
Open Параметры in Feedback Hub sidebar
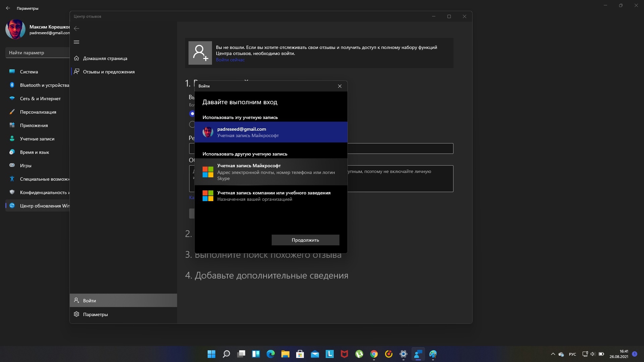[123, 314]
